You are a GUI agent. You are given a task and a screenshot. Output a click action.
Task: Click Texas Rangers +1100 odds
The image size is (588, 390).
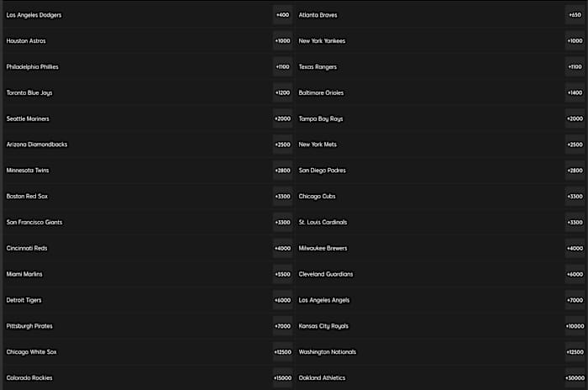[x=575, y=67]
